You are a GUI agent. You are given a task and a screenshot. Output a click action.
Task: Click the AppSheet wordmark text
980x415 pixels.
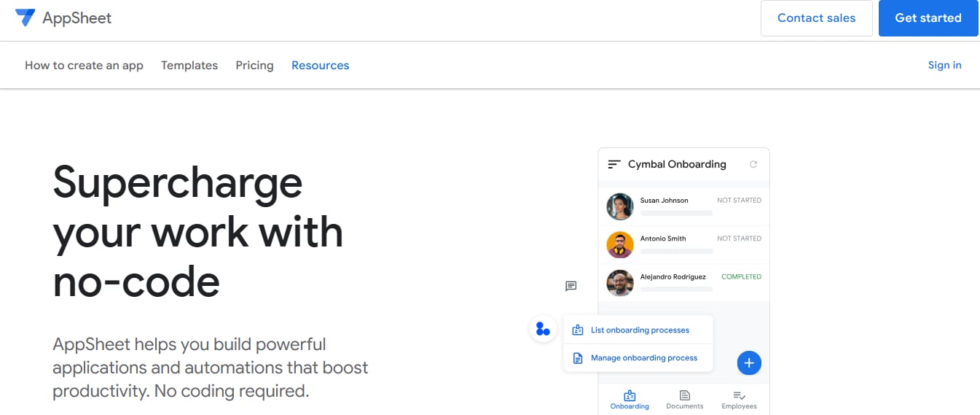[x=77, y=18]
